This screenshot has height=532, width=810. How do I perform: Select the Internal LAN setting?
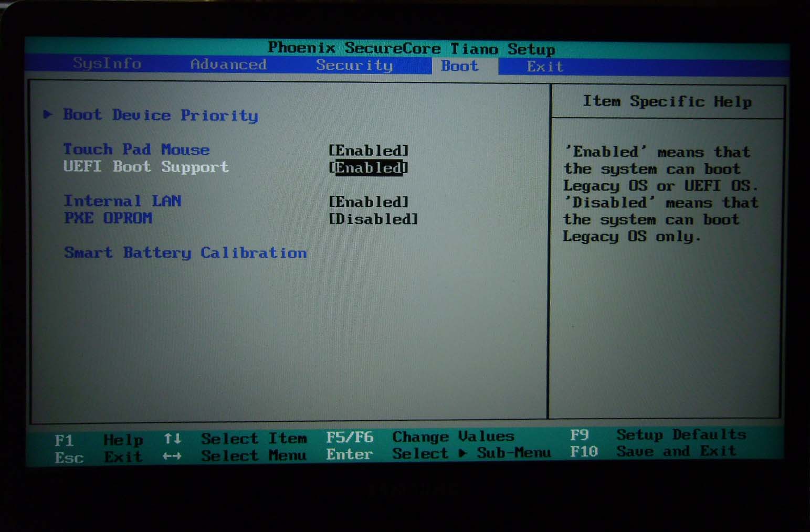click(x=122, y=201)
